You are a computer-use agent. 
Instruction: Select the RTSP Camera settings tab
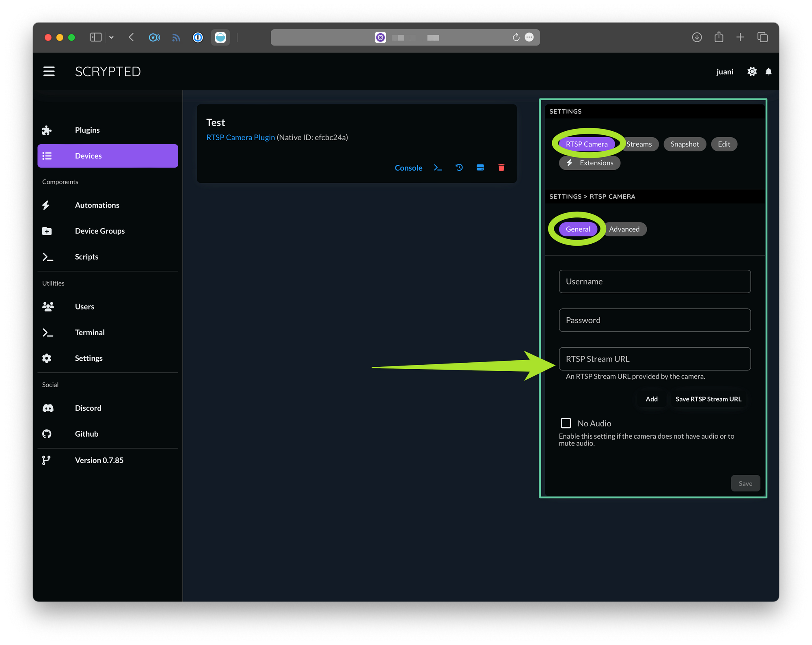[x=587, y=144]
